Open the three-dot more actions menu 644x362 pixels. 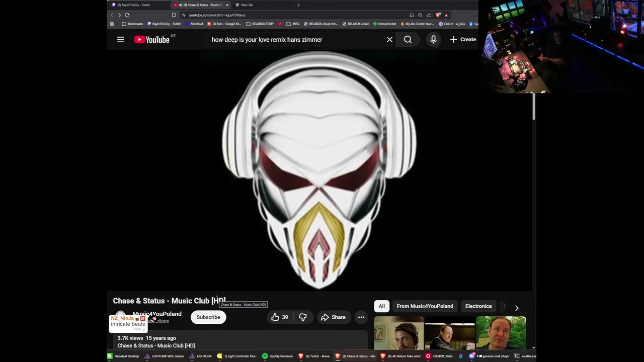click(x=361, y=317)
